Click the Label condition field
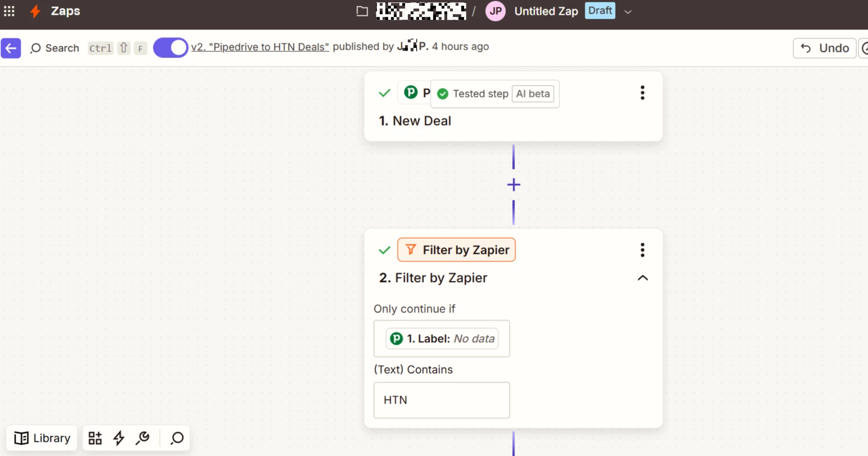868x456 pixels. click(442, 338)
